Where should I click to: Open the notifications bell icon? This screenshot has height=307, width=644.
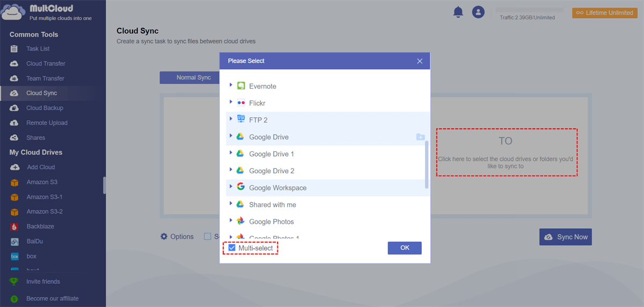tap(458, 12)
